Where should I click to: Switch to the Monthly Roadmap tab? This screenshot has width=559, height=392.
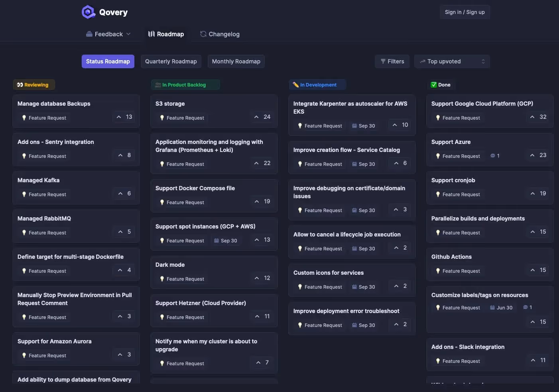coord(236,61)
